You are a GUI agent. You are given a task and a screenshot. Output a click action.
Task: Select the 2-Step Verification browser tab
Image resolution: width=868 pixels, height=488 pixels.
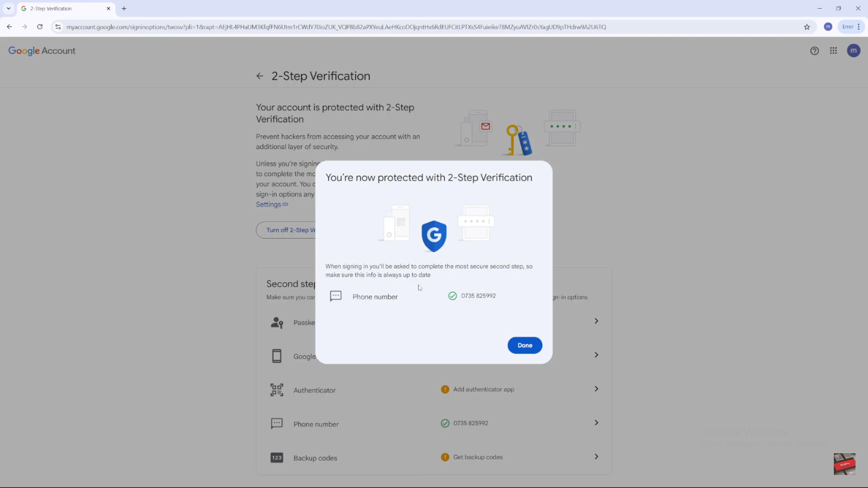click(65, 9)
